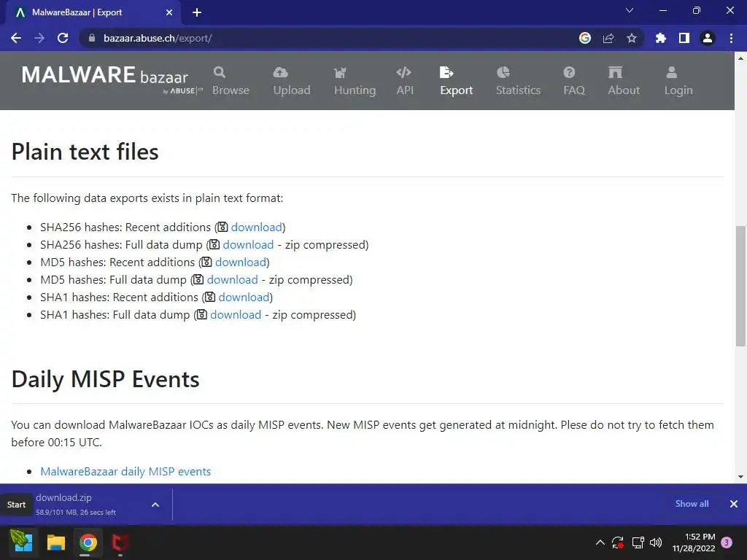Screen dimensions: 747x560
Task: Open the tab search dropdown chevron
Action: (630, 10)
